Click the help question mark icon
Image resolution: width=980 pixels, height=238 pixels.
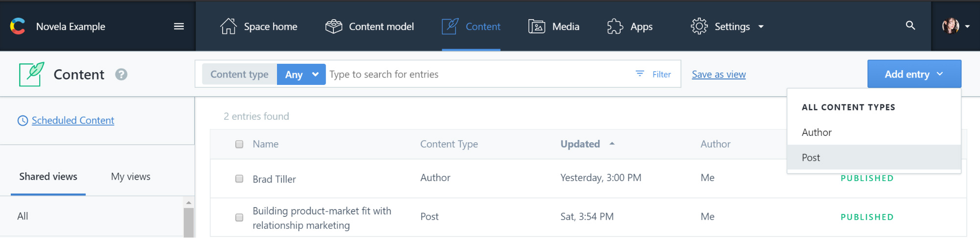pyautogui.click(x=121, y=75)
